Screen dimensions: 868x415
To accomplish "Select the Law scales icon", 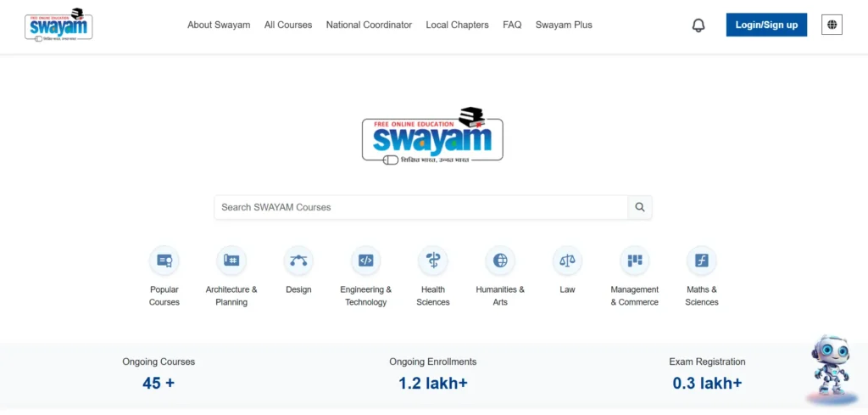I will pyautogui.click(x=567, y=261).
